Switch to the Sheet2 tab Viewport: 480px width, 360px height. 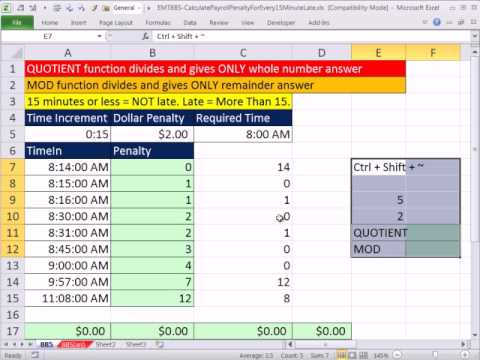pyautogui.click(x=105, y=344)
